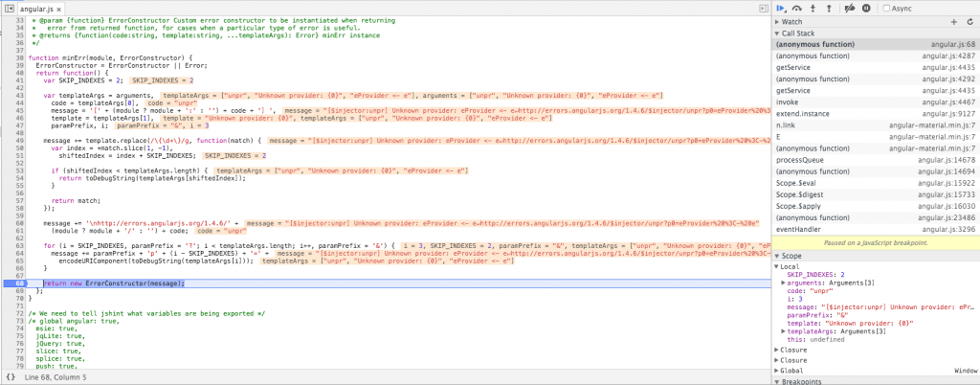Enable the Async checkbox
This screenshot has height=385, width=980.
[886, 8]
